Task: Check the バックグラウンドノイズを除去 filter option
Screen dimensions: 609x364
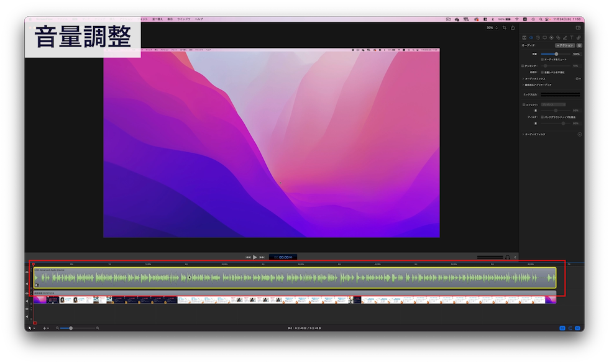Action: coord(543,117)
